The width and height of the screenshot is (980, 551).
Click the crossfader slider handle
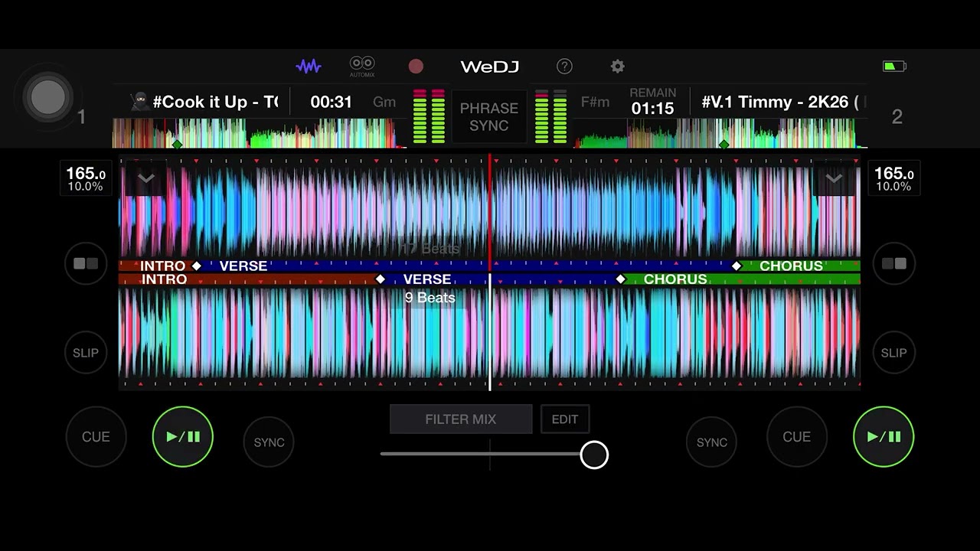[594, 455]
